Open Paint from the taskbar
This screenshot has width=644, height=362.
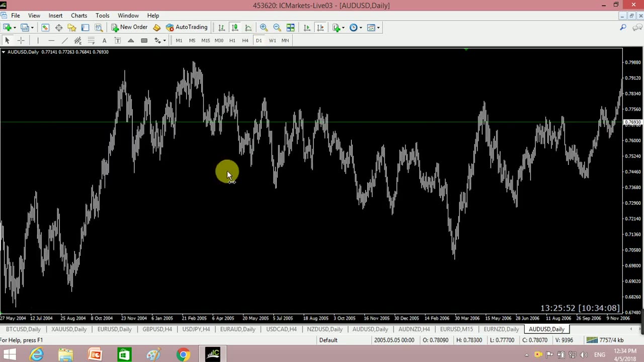[153, 355]
